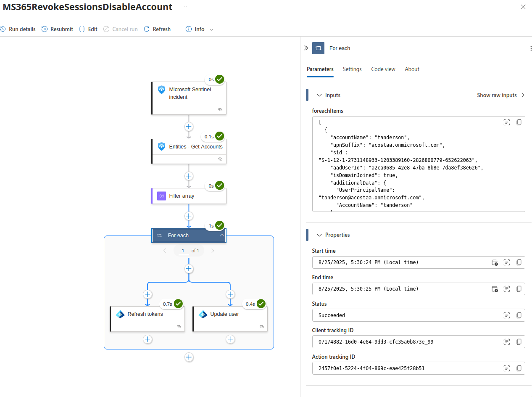Add step under Refresh tokens
This screenshot has height=397, width=532.
147,339
